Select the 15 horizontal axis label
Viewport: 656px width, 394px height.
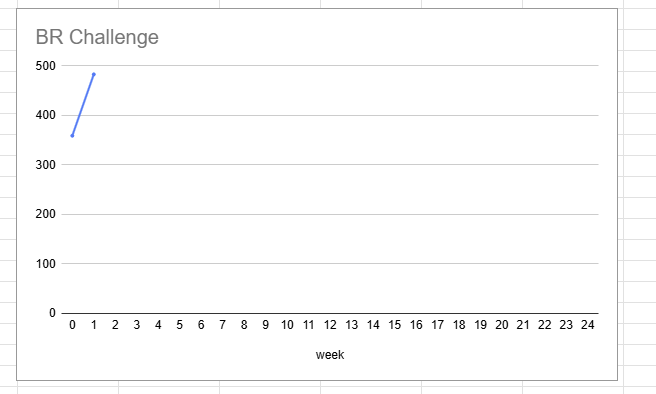click(x=394, y=325)
